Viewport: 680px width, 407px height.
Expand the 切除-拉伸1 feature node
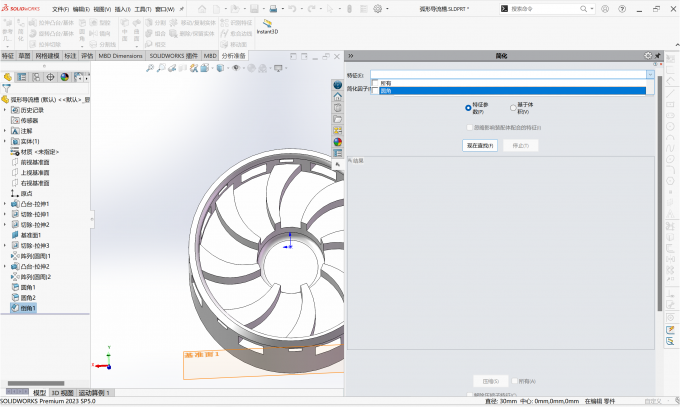[x=5, y=214]
